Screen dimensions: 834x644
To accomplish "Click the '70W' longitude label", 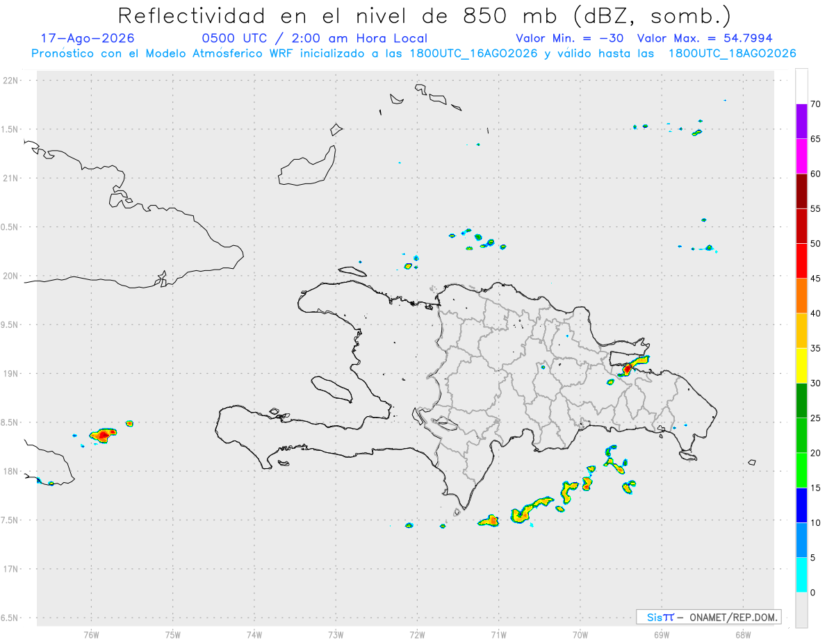I will 580,635.
